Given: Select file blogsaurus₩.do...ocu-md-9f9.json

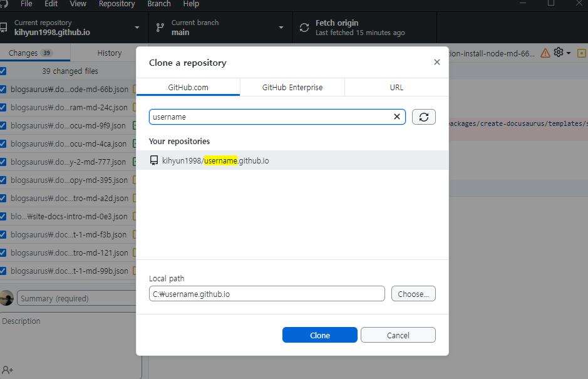Looking at the screenshot, I should [x=70, y=125].
